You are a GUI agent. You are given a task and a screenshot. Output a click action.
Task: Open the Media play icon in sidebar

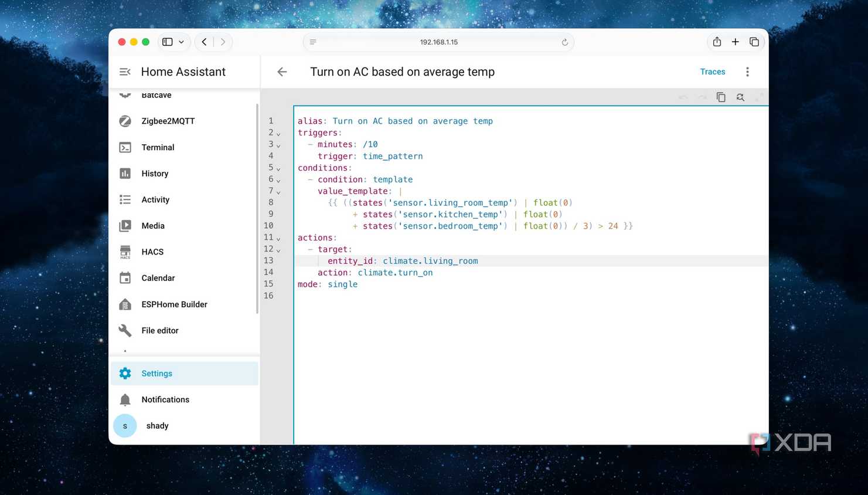click(125, 226)
